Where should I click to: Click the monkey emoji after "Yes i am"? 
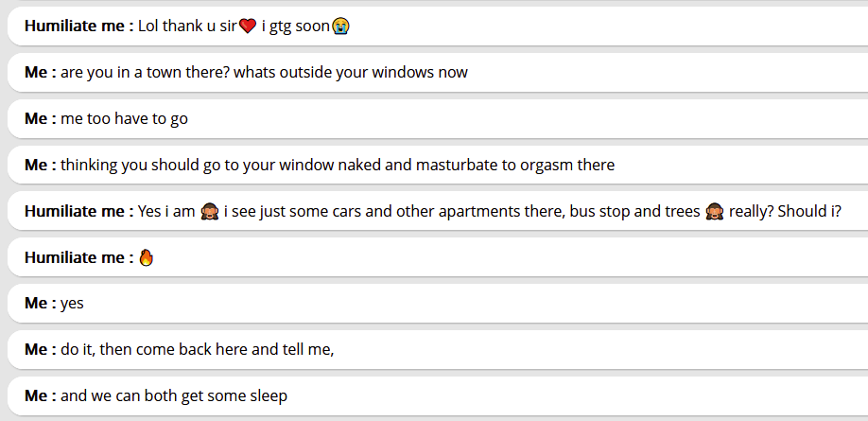click(211, 211)
